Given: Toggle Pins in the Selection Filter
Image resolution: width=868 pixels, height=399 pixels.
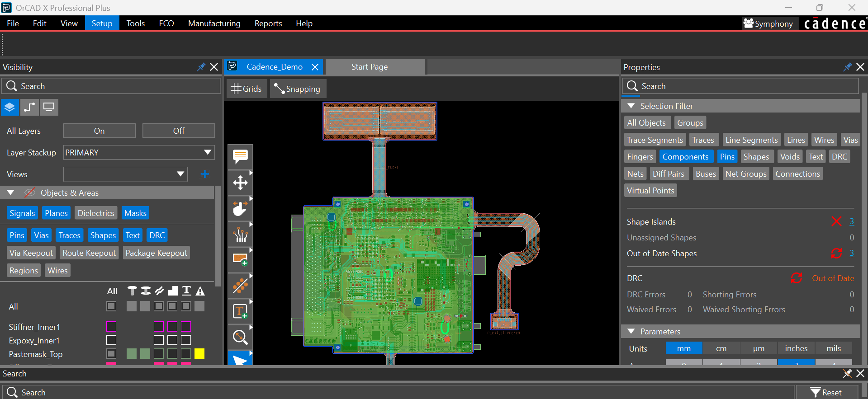Looking at the screenshot, I should (x=727, y=157).
